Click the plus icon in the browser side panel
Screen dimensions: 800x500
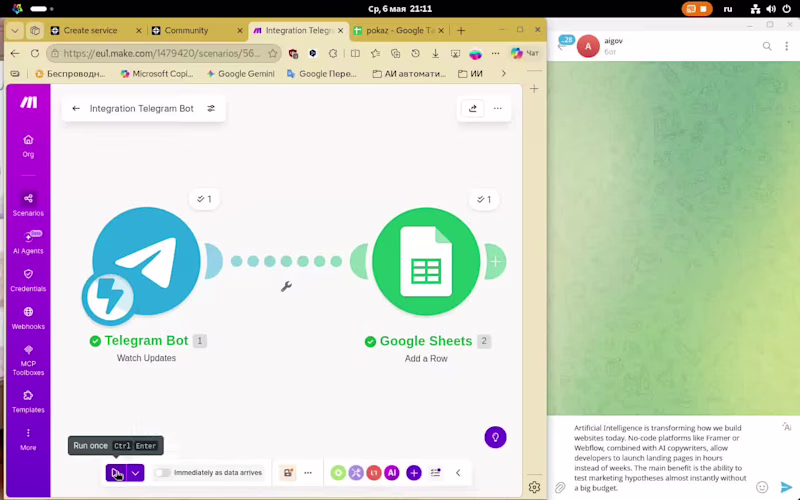534,89
